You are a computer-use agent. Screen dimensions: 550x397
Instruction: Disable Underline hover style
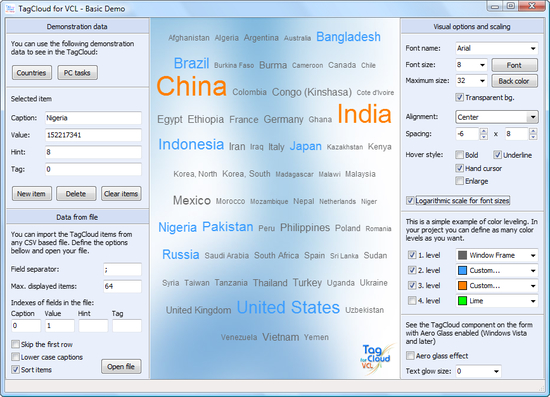tap(497, 155)
